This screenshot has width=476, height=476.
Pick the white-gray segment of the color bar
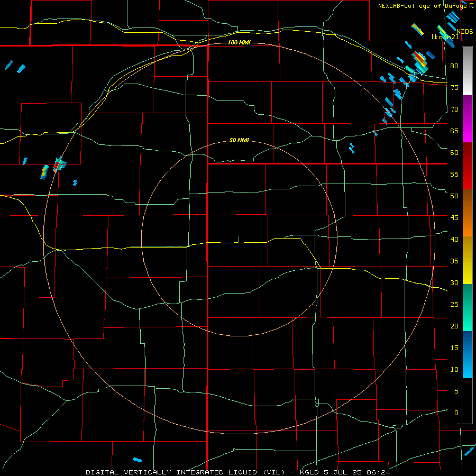click(467, 71)
